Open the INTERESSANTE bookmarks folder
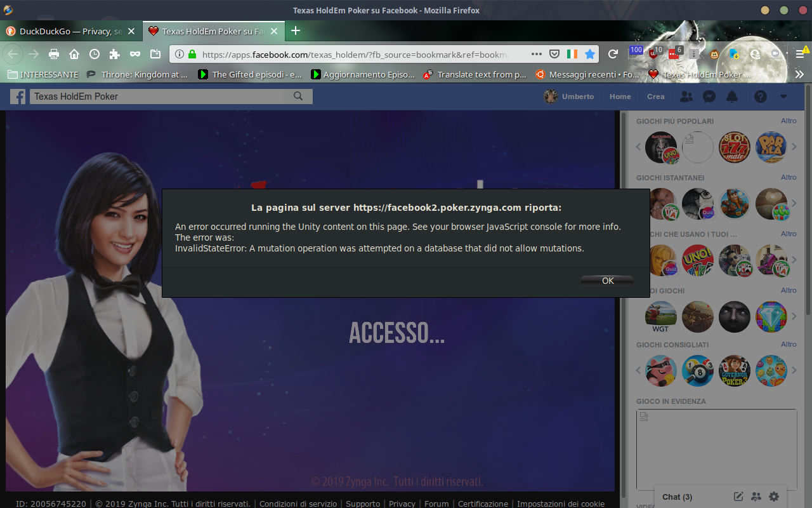 [43, 74]
